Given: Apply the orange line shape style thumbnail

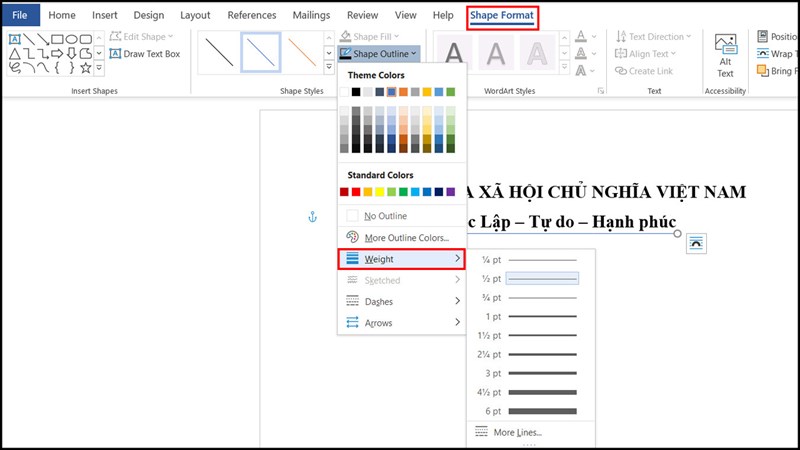Looking at the screenshot, I should click(x=302, y=52).
